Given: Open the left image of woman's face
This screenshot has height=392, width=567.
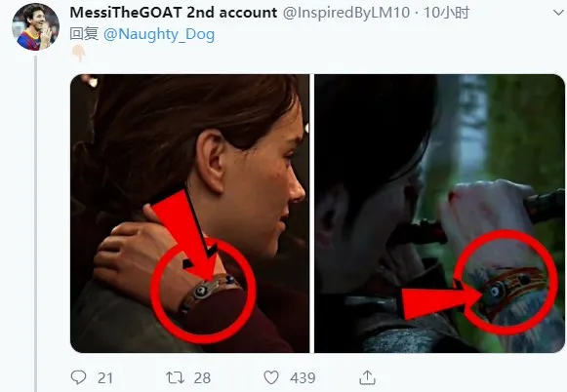Looking at the screenshot, I should (190, 214).
